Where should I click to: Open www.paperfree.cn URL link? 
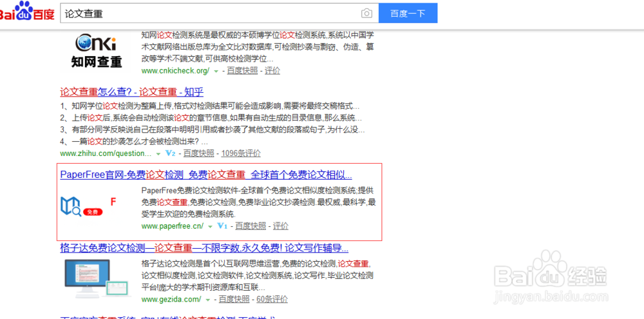[173, 226]
